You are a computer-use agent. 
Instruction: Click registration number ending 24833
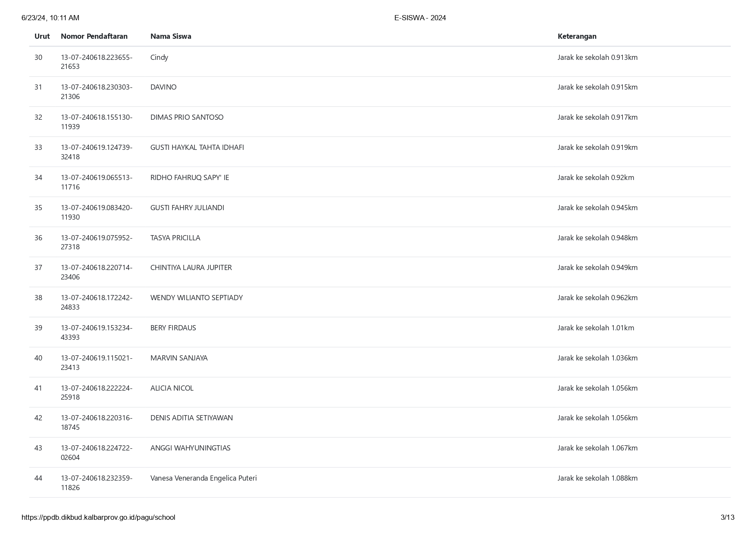[x=97, y=302]
